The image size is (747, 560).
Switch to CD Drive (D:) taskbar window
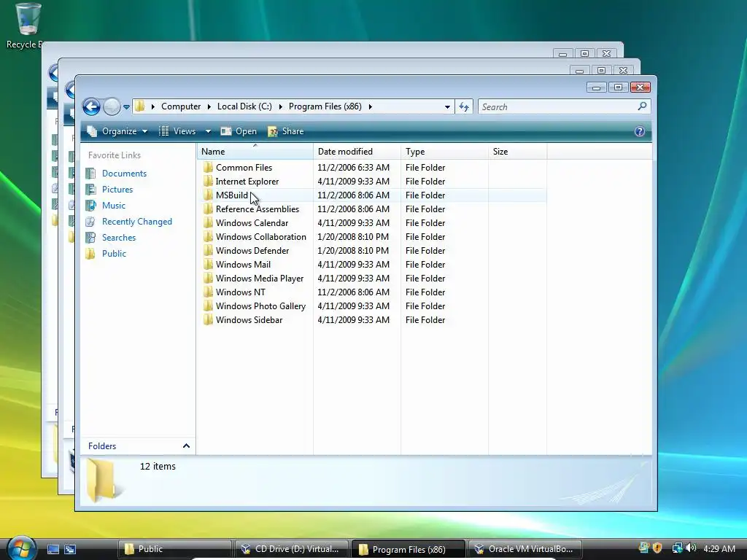290,549
